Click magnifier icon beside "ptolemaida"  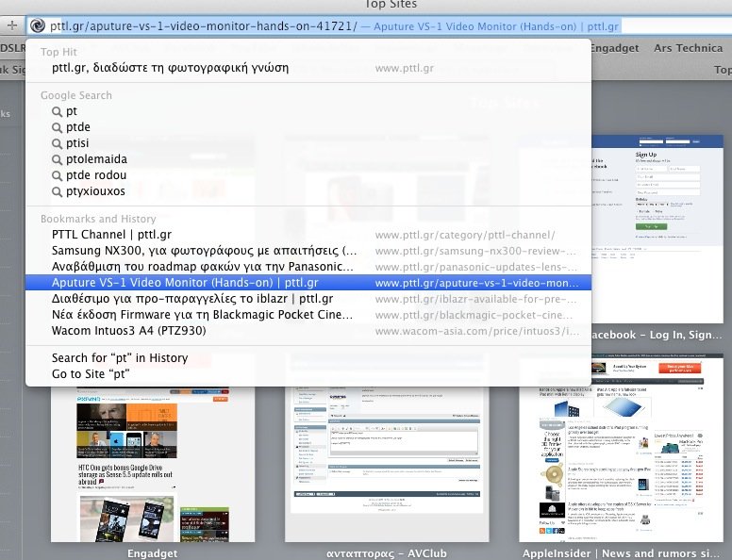click(x=57, y=159)
